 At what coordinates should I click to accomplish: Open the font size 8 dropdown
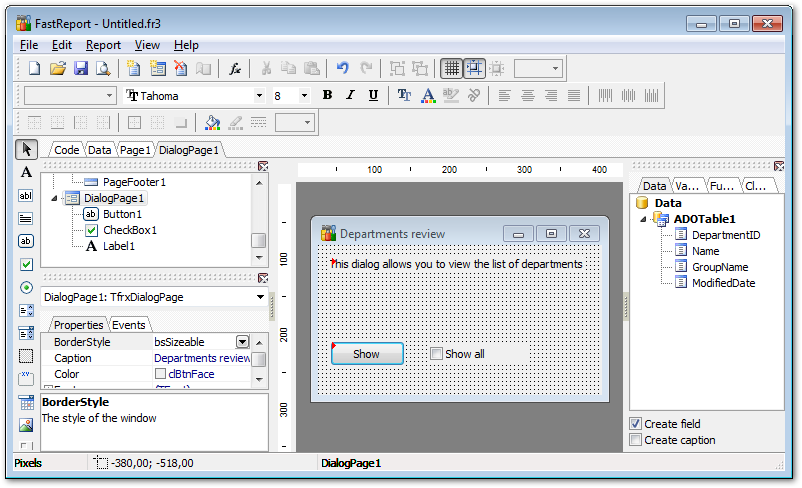click(304, 96)
